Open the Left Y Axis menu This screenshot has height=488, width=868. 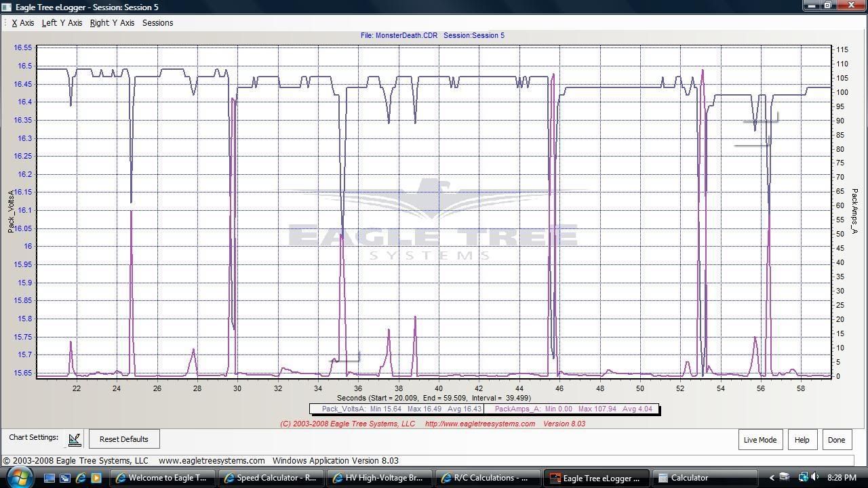[x=62, y=23]
